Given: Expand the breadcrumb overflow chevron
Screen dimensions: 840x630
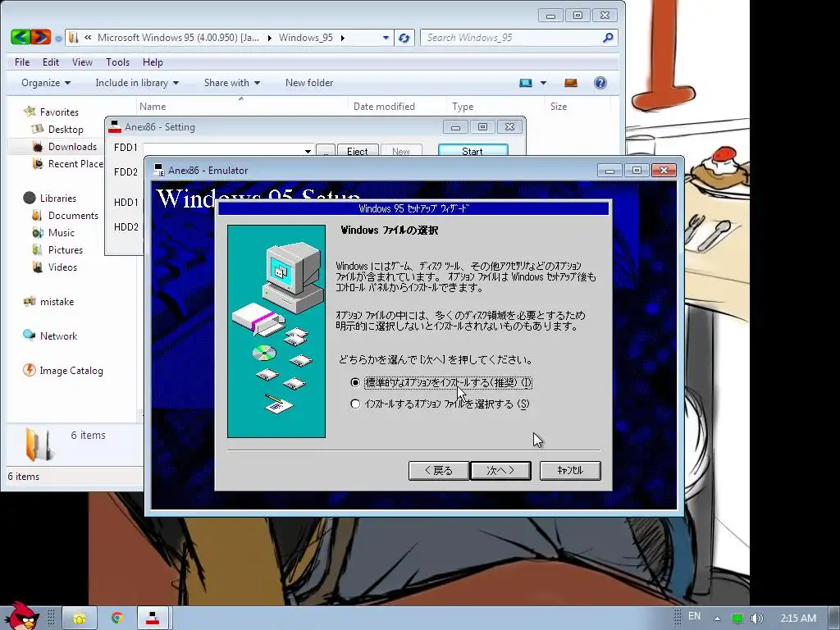Looking at the screenshot, I should coord(88,38).
